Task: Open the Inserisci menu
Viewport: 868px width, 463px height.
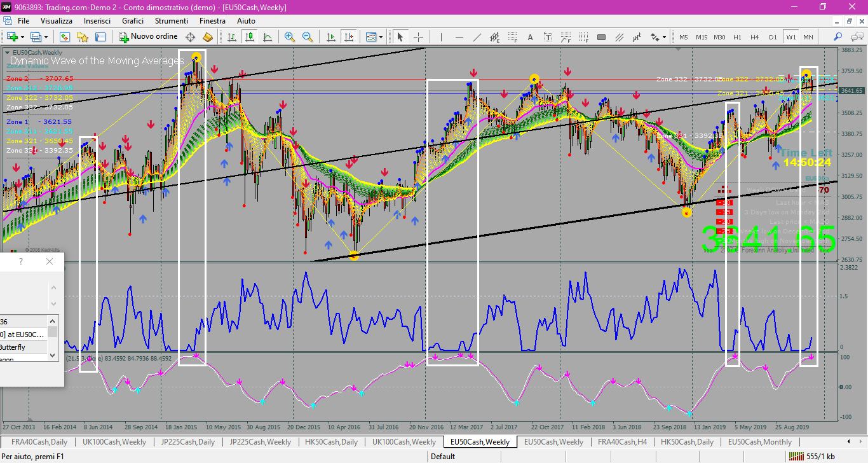Action: coord(97,21)
